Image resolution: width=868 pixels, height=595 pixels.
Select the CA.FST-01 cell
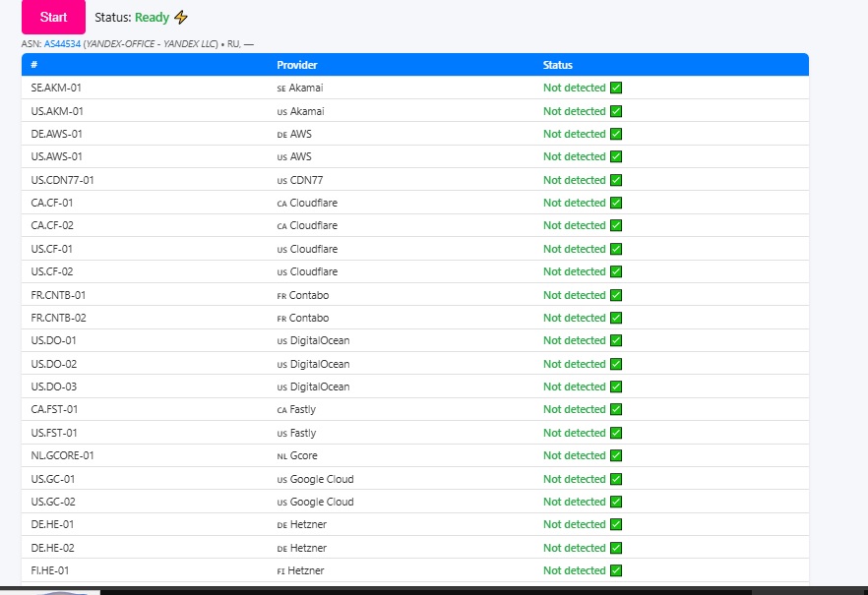click(x=54, y=409)
